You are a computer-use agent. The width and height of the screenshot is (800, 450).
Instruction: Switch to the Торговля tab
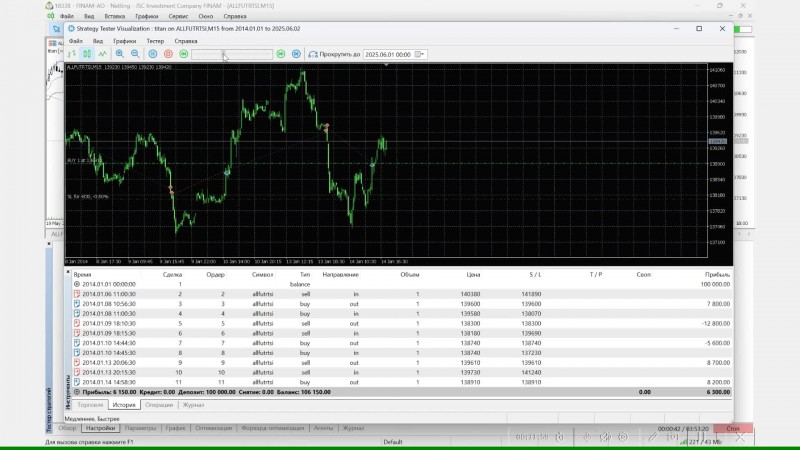90,405
